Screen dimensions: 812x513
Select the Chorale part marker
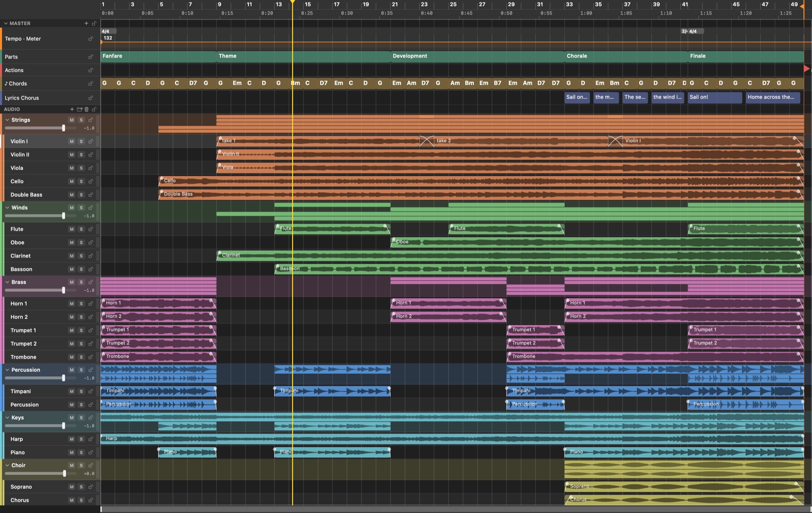point(626,56)
